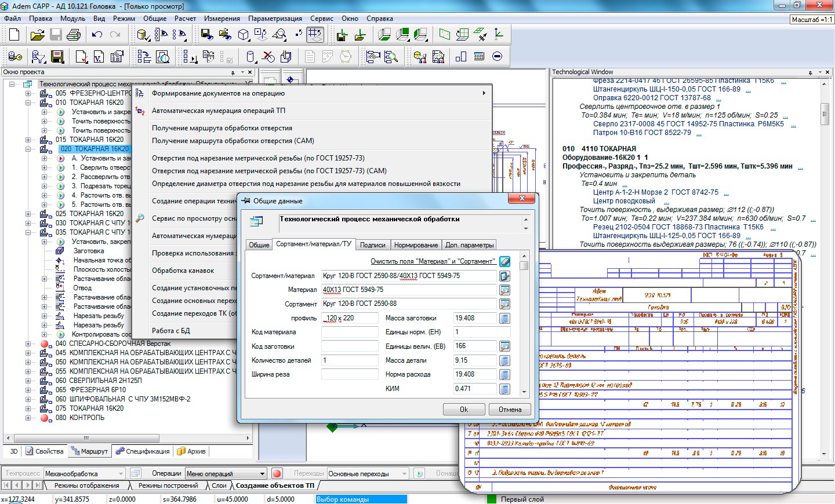Click the bar chart toolbar icon
This screenshot has height=504, width=835.
[x=461, y=57]
